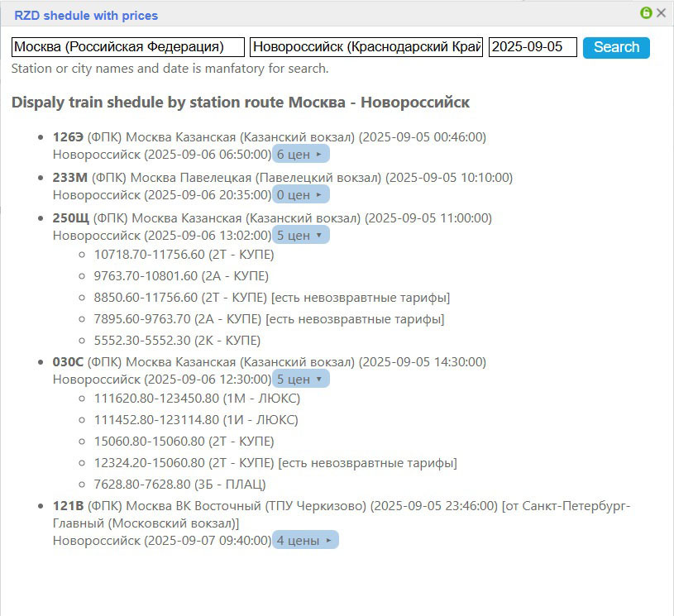This screenshot has height=616, width=674.
Task: Close the RZD schedule panel
Action: click(x=661, y=13)
